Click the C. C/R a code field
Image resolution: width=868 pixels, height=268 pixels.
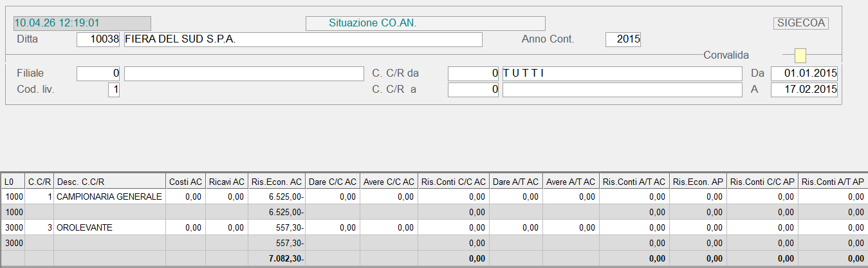click(473, 90)
